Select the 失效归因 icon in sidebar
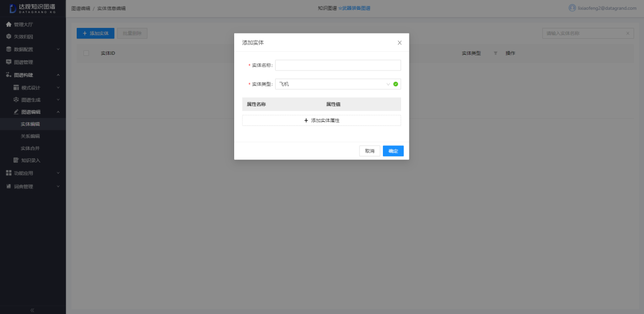The image size is (644, 314). pyautogui.click(x=8, y=36)
